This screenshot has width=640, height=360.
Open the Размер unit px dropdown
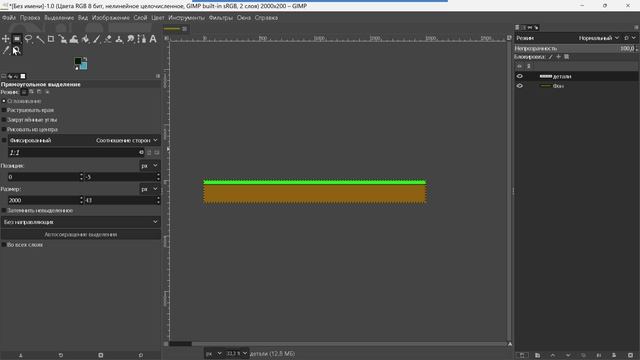point(149,189)
